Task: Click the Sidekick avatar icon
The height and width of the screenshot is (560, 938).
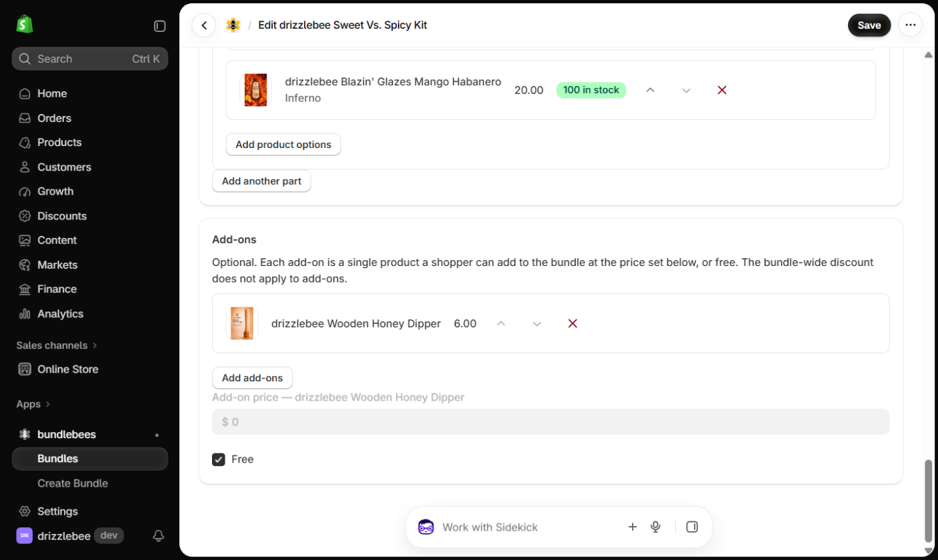Action: 426,527
